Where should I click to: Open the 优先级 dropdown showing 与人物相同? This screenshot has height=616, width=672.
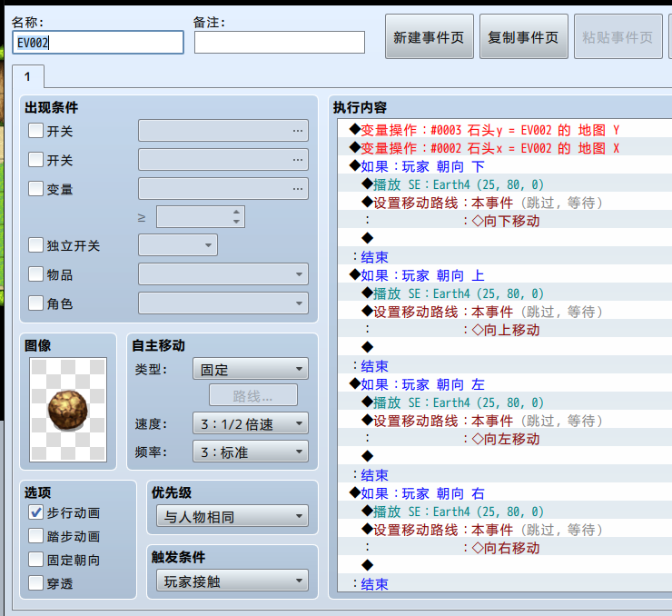232,516
